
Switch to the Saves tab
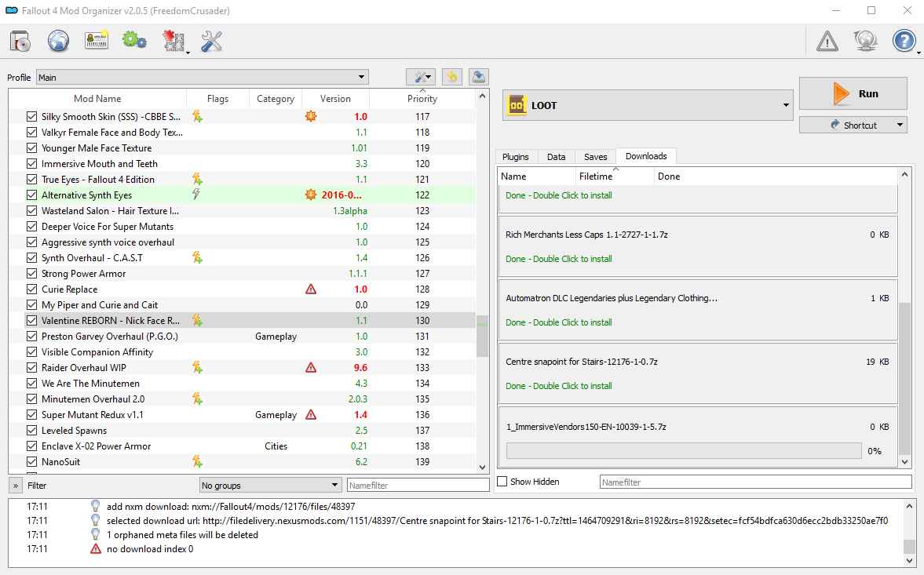coord(595,157)
